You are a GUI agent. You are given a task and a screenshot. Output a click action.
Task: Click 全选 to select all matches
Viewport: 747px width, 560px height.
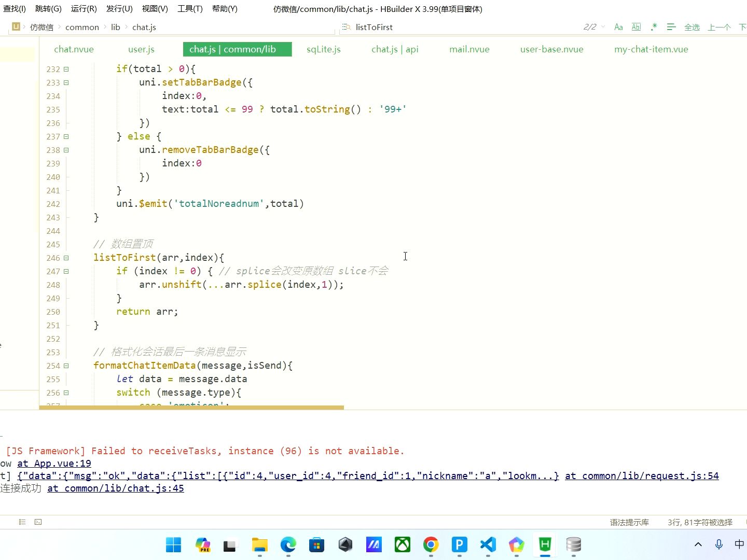692,27
